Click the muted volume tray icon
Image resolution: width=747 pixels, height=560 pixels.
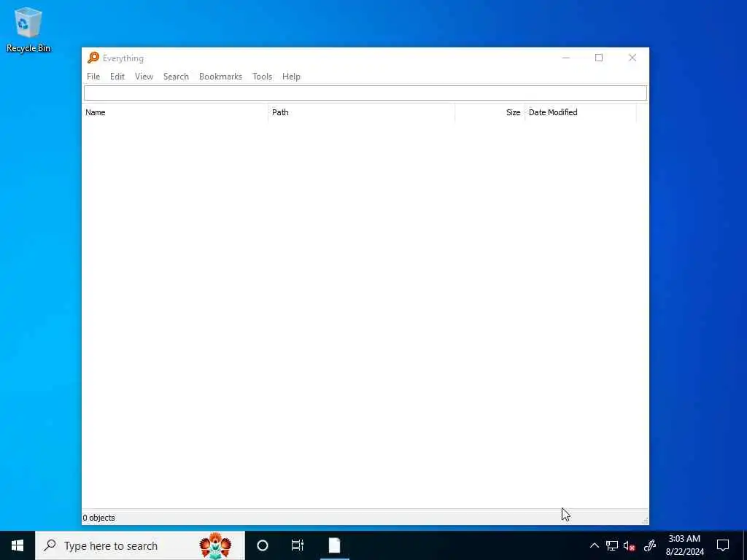tap(630, 545)
